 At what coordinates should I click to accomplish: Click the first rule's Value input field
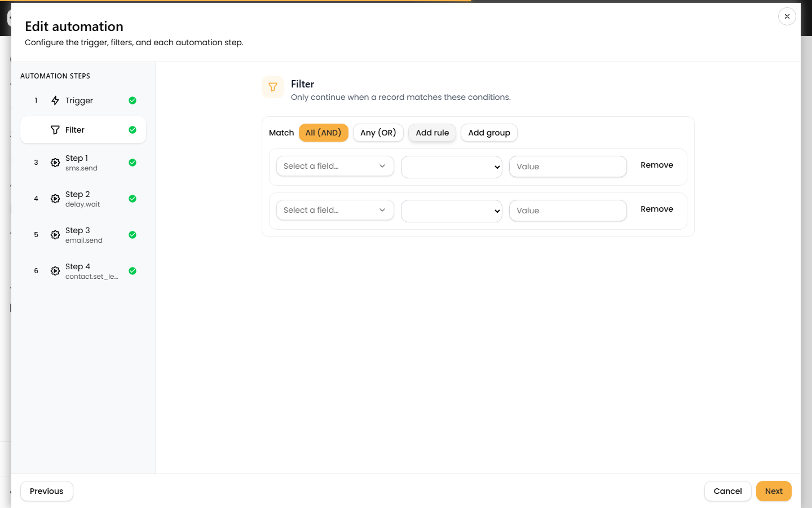tap(568, 167)
